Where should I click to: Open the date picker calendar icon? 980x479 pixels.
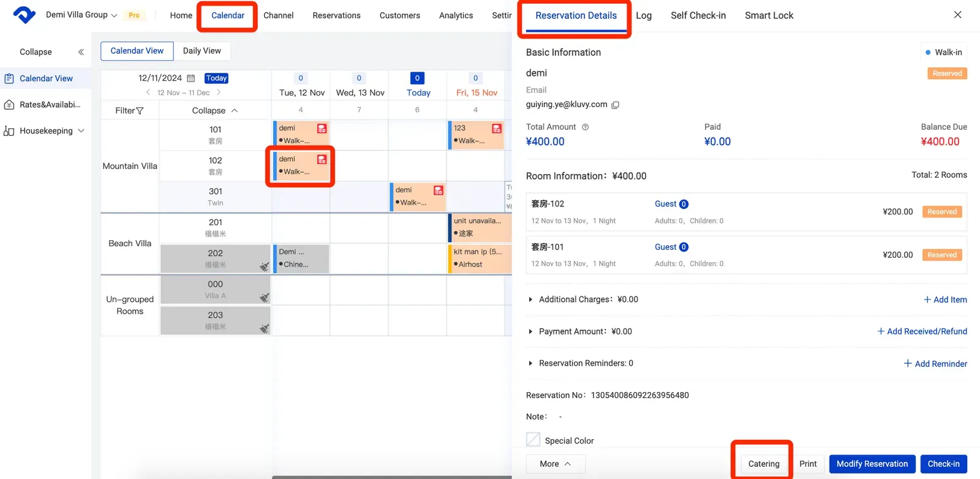pos(191,78)
